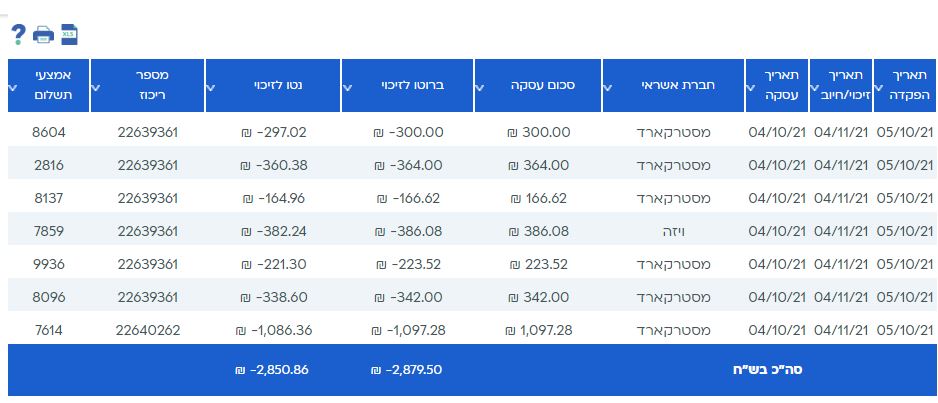Select the 386.08 transaction amount cell

point(538,231)
